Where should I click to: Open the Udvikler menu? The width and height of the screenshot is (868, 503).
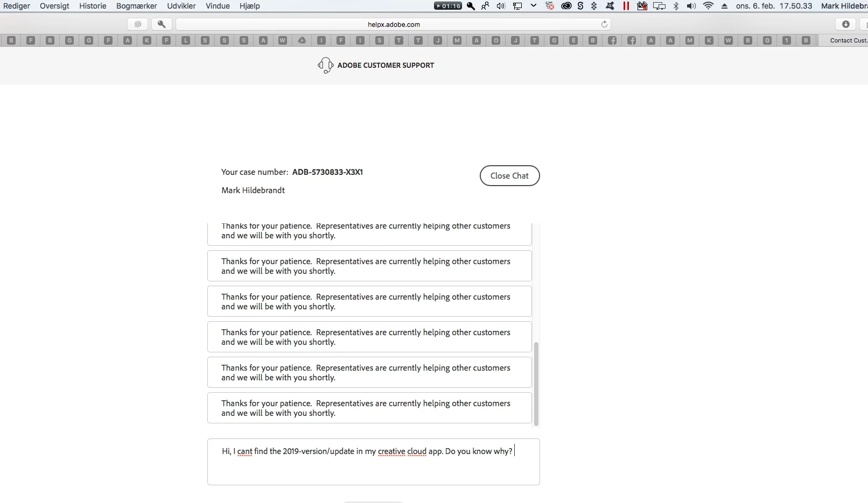pyautogui.click(x=181, y=6)
